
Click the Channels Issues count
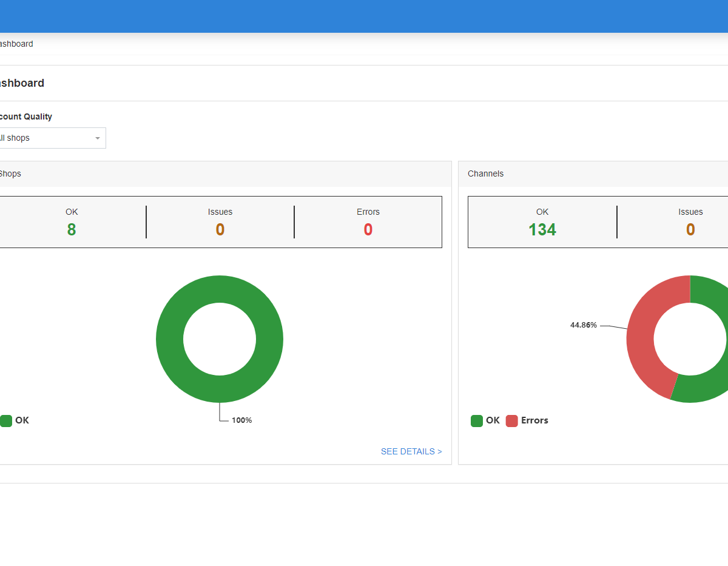coord(690,229)
